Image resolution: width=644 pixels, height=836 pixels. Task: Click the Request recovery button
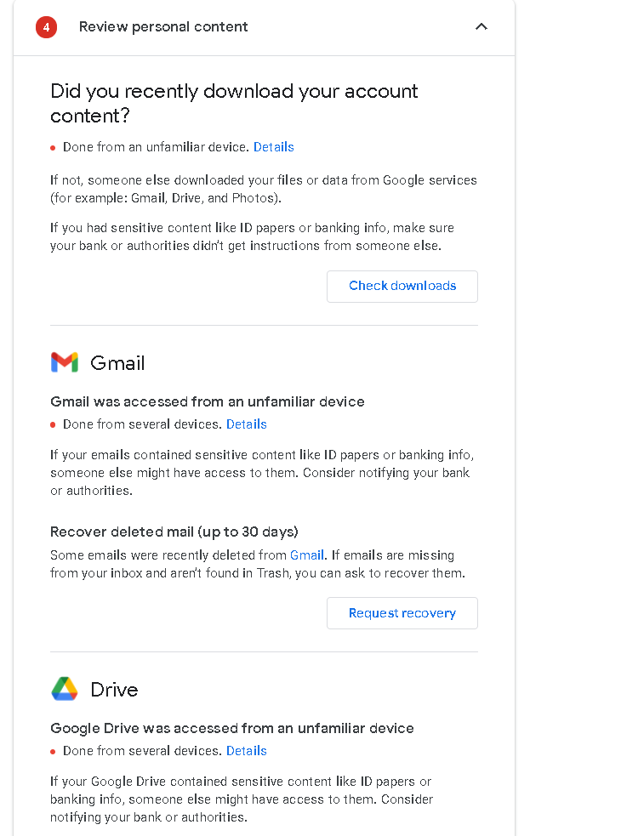(x=402, y=613)
